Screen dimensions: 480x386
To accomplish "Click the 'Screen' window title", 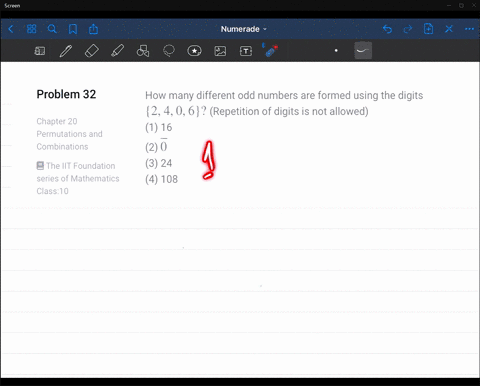I will (x=12, y=6).
